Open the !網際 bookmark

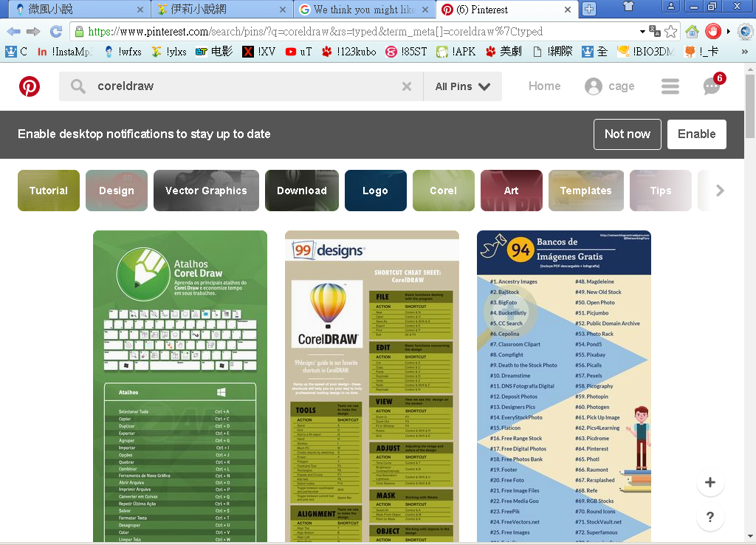click(x=552, y=52)
